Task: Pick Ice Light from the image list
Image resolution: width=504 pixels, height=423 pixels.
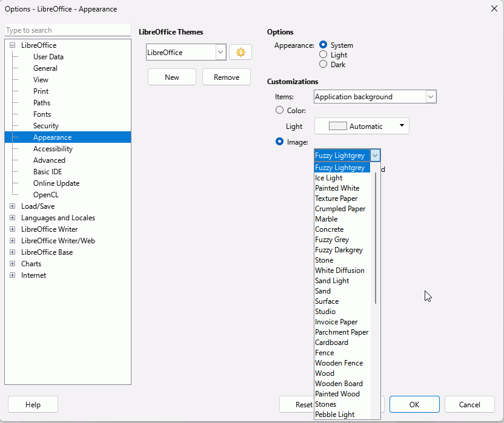Action: point(342,178)
